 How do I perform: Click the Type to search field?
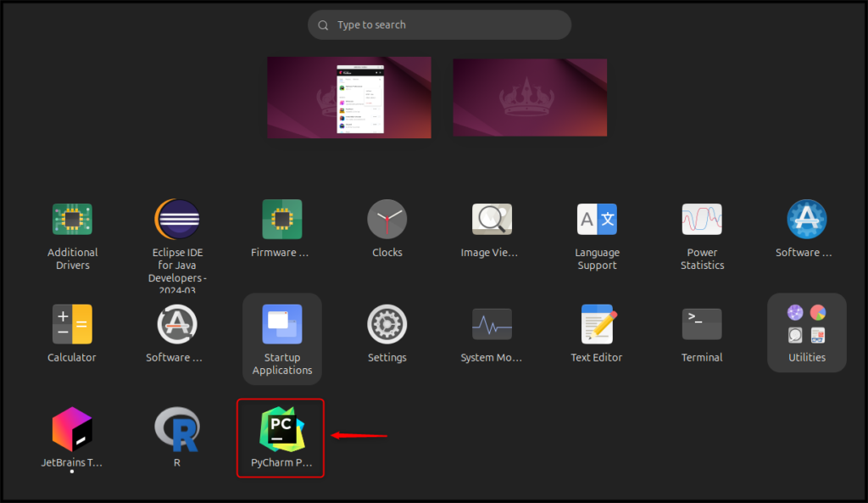tap(438, 25)
